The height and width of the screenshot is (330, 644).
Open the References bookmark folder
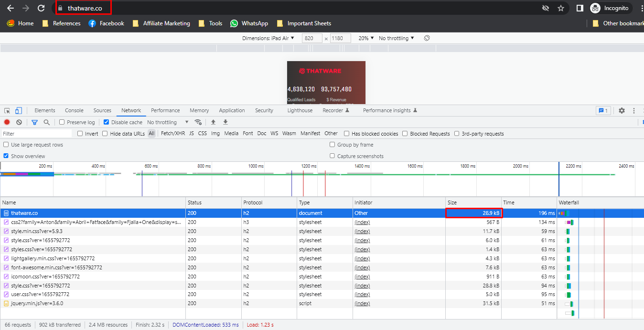(x=61, y=23)
